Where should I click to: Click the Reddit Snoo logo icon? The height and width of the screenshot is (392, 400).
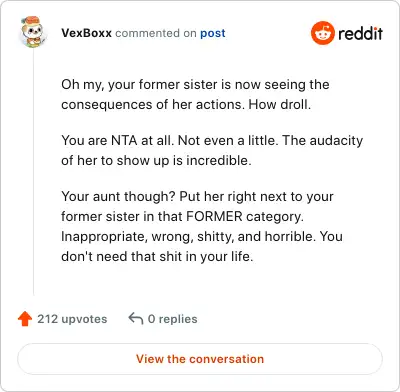(x=322, y=33)
